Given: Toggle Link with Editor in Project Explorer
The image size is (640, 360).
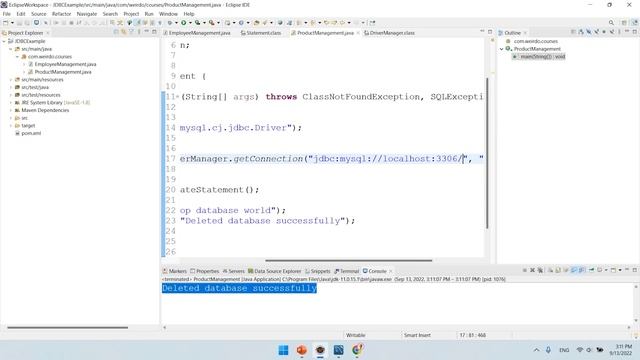Looking at the screenshot, I should pos(123,32).
